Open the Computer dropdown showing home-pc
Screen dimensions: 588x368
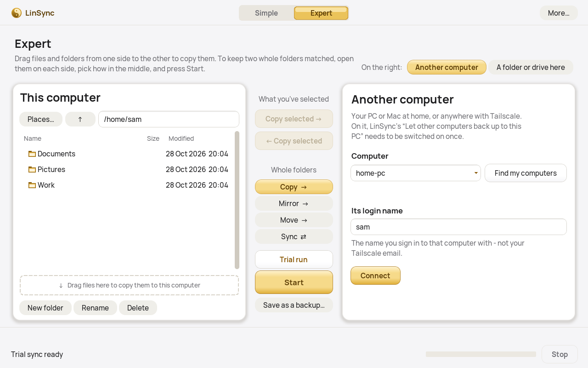(416, 173)
